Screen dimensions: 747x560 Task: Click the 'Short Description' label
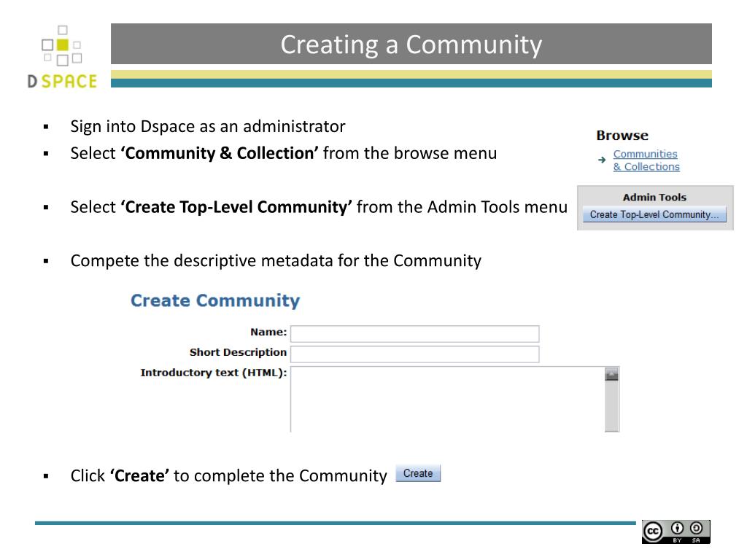pos(239,352)
